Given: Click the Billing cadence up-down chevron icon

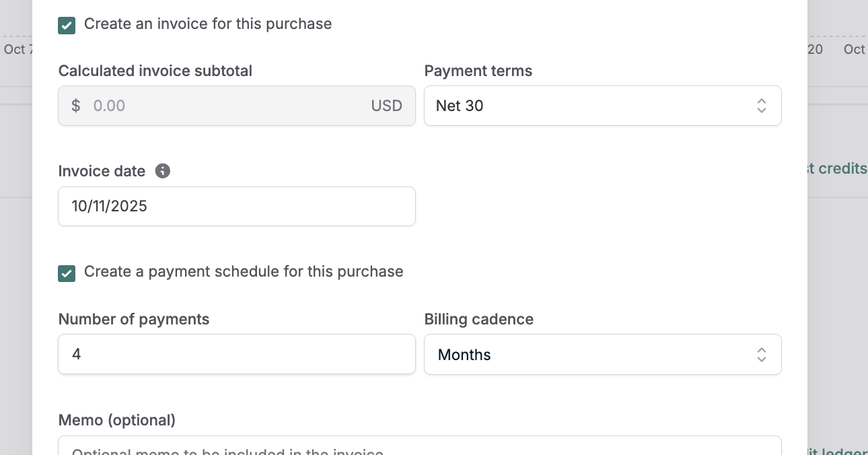Looking at the screenshot, I should click(x=761, y=355).
